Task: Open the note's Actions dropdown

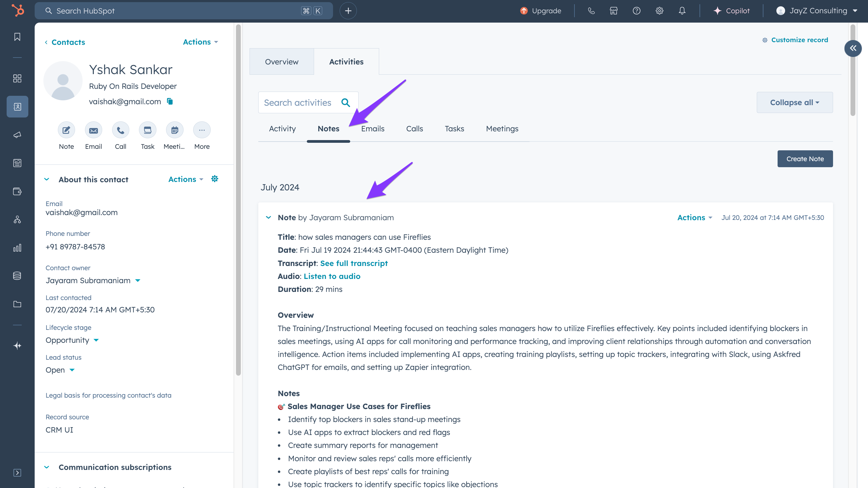Action: point(695,217)
